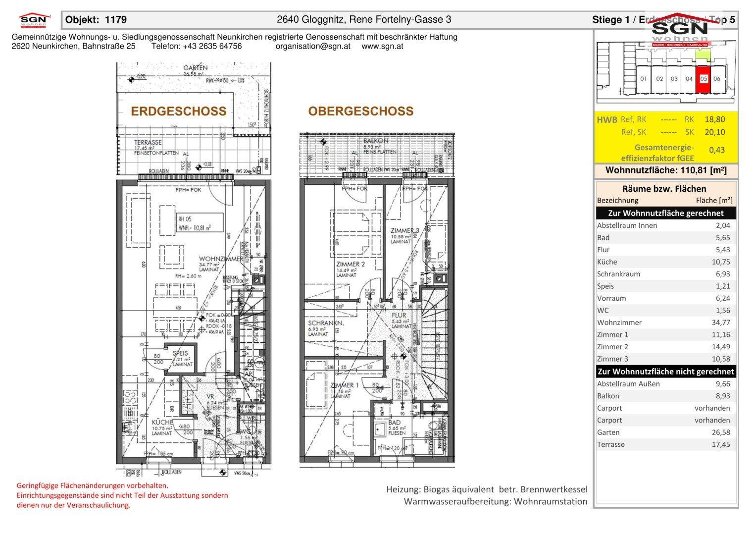The height and width of the screenshot is (535, 756).
Task: Click the BAD label on the upper floor plan
Action: (x=395, y=423)
